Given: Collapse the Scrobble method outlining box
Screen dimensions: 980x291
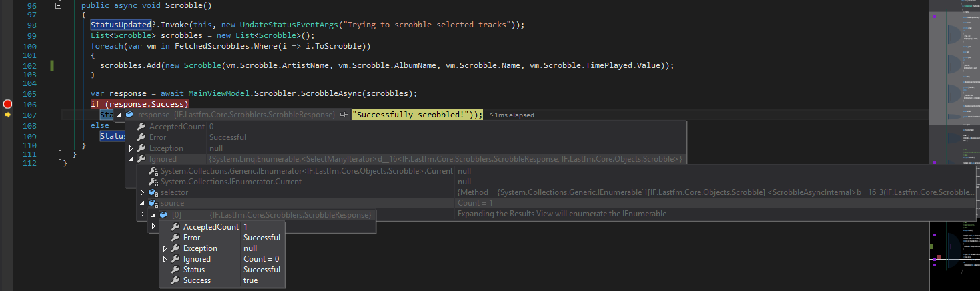Looking at the screenshot, I should pos(59,5).
